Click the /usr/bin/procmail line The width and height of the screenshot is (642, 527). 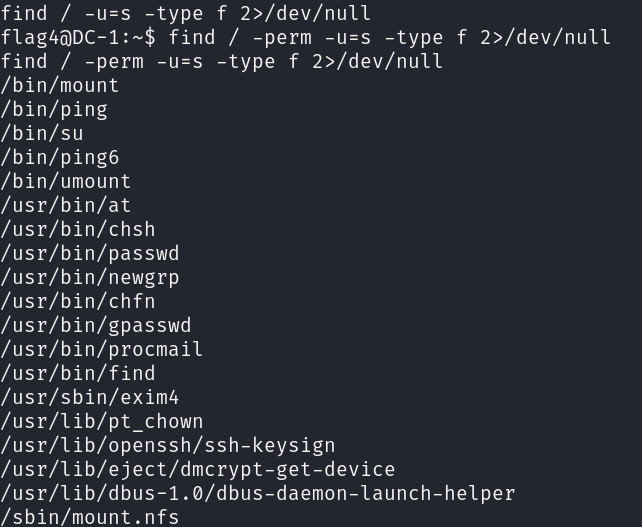(x=102, y=350)
